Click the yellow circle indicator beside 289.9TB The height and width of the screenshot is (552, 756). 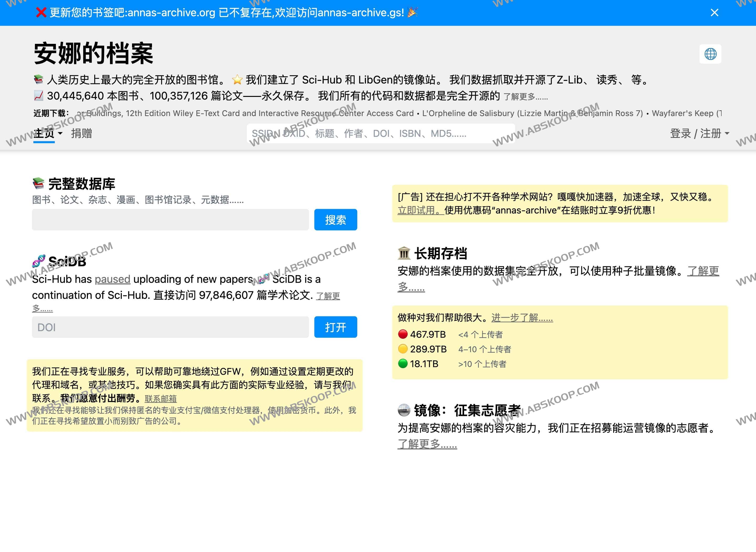[402, 349]
